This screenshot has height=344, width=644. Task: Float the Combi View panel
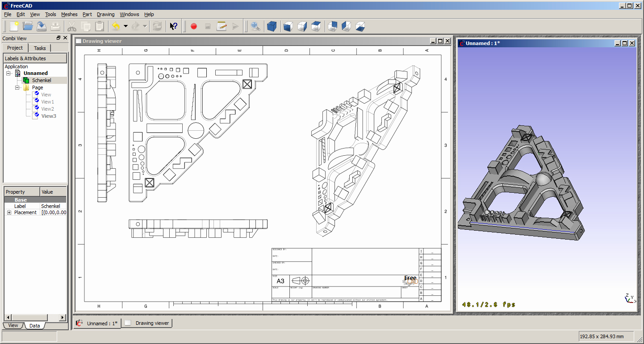(59, 38)
